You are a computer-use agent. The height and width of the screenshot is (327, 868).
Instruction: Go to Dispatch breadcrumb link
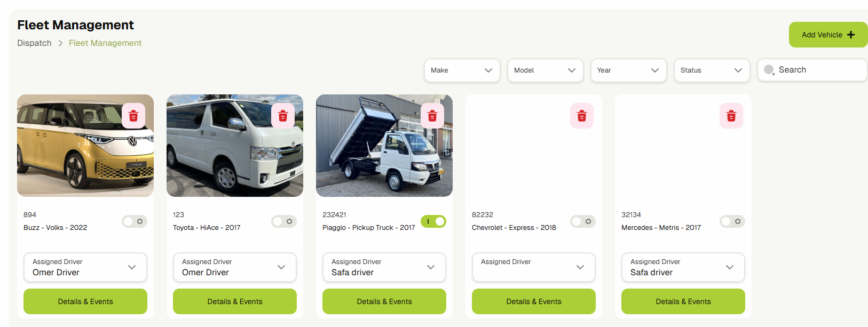(x=34, y=43)
